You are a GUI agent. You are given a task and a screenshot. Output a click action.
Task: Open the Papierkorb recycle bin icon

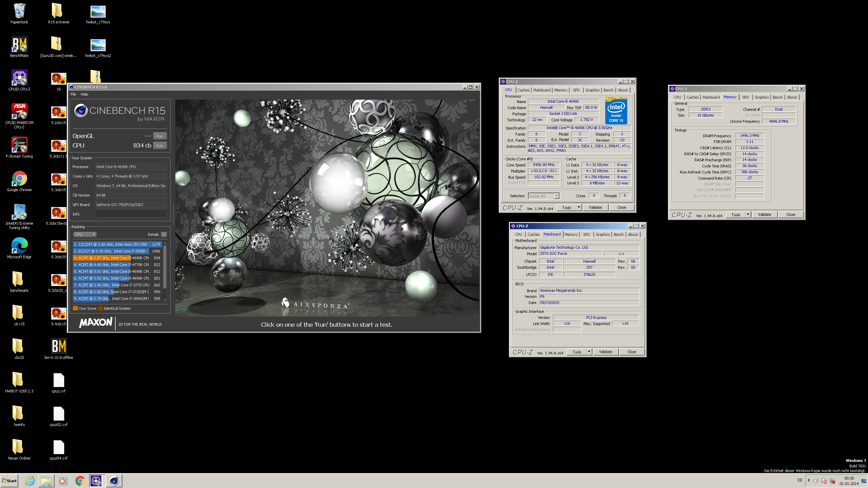[x=19, y=14]
